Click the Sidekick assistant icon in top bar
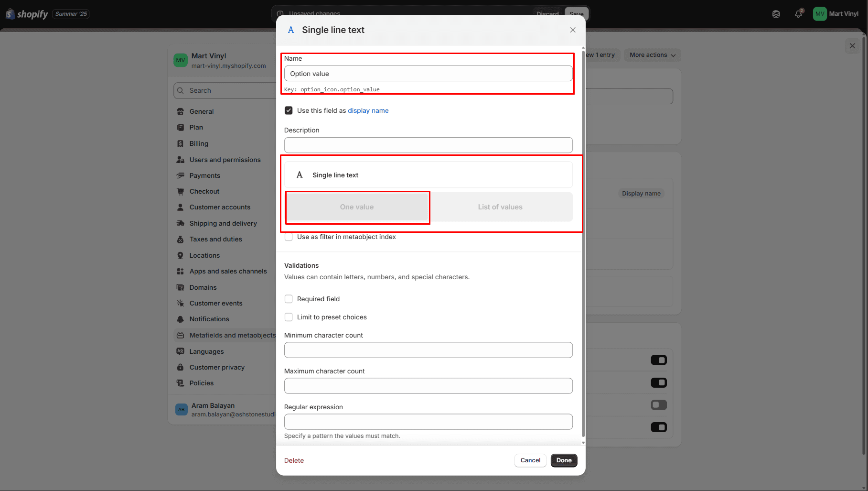This screenshot has width=868, height=491. (x=776, y=14)
